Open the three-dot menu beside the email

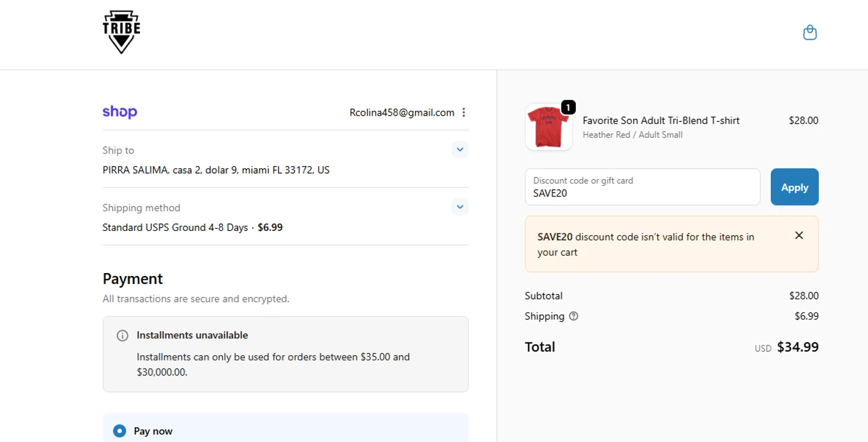464,113
